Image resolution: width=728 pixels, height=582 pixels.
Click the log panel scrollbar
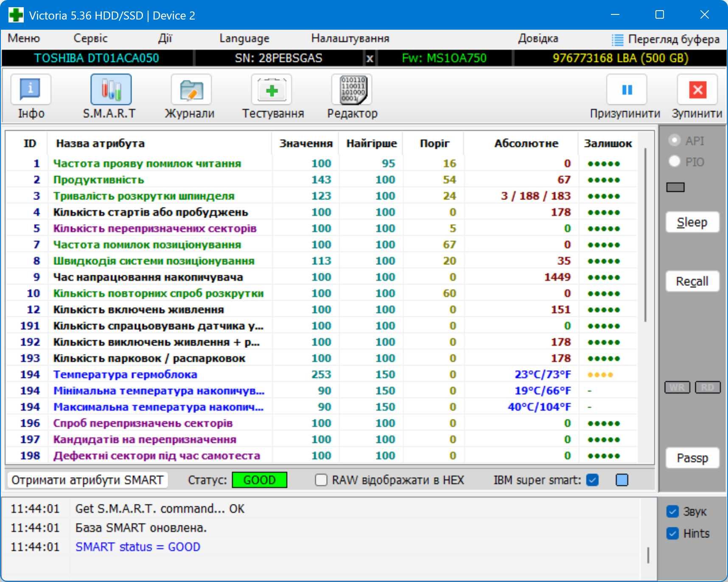(x=648, y=555)
